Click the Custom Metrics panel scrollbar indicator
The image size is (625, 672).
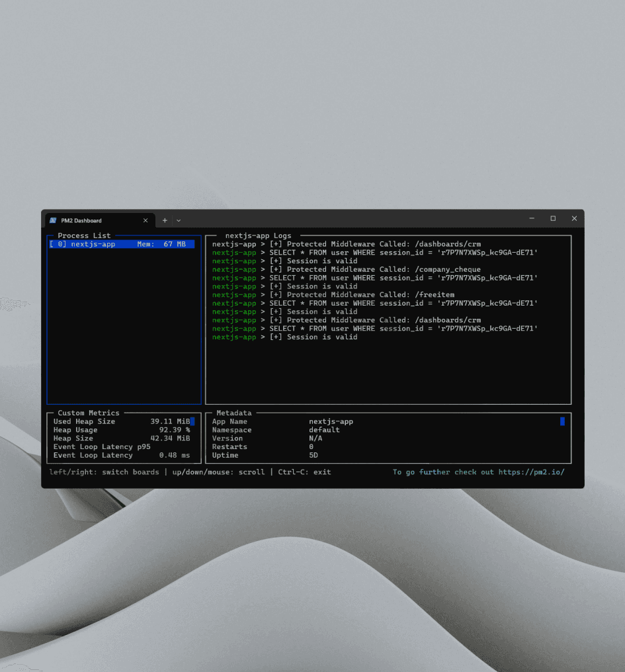[x=192, y=421]
